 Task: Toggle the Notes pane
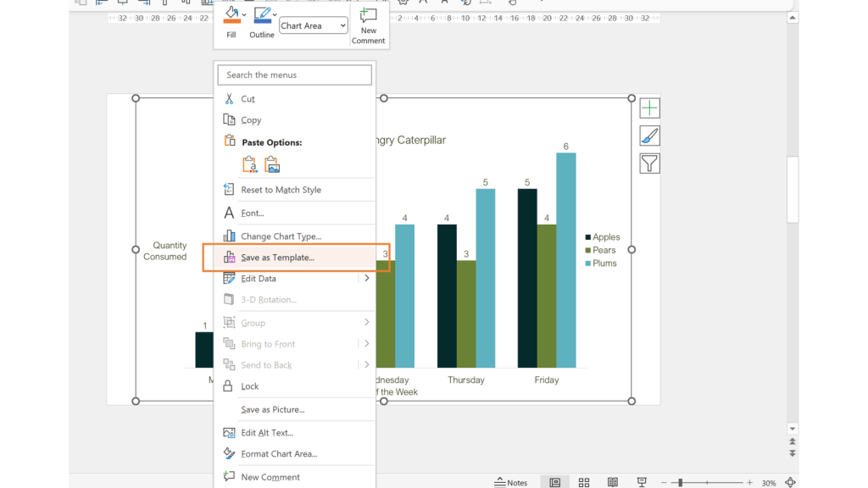[x=511, y=482]
